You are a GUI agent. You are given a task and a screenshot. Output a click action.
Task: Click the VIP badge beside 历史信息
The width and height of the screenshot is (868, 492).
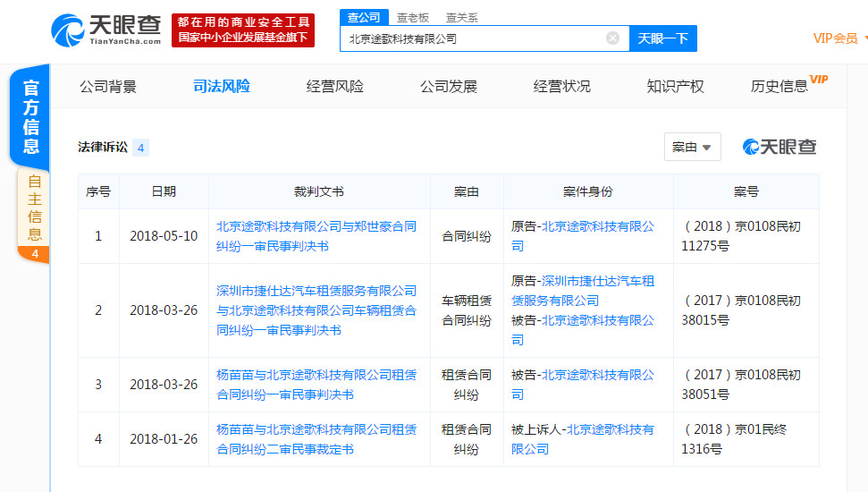pos(818,80)
